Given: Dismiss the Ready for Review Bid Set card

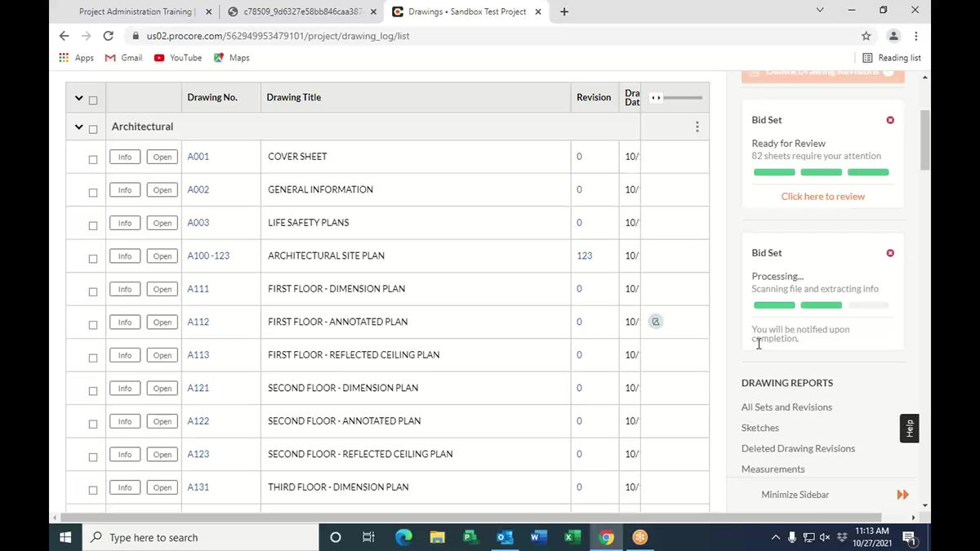Looking at the screenshot, I should pos(890,120).
